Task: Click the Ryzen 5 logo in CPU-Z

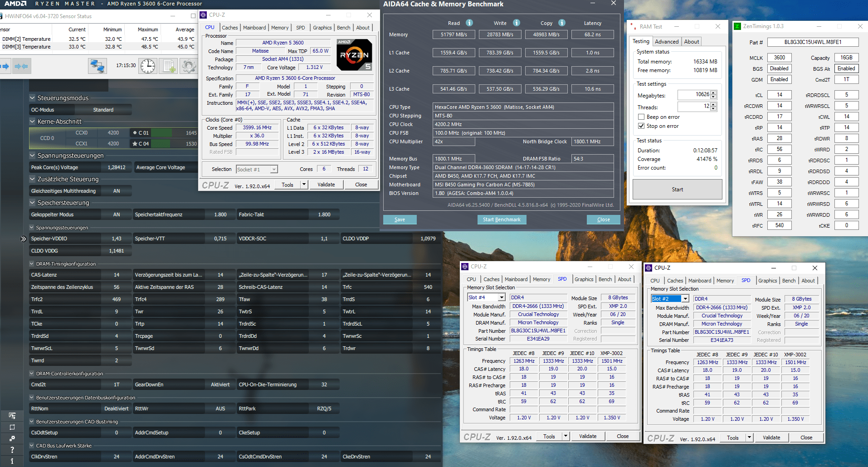Action: click(x=354, y=54)
